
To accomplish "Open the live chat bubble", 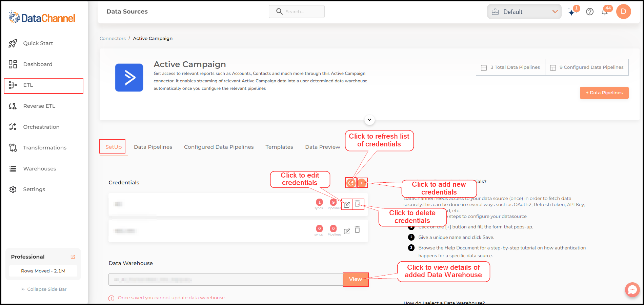I will point(632,290).
